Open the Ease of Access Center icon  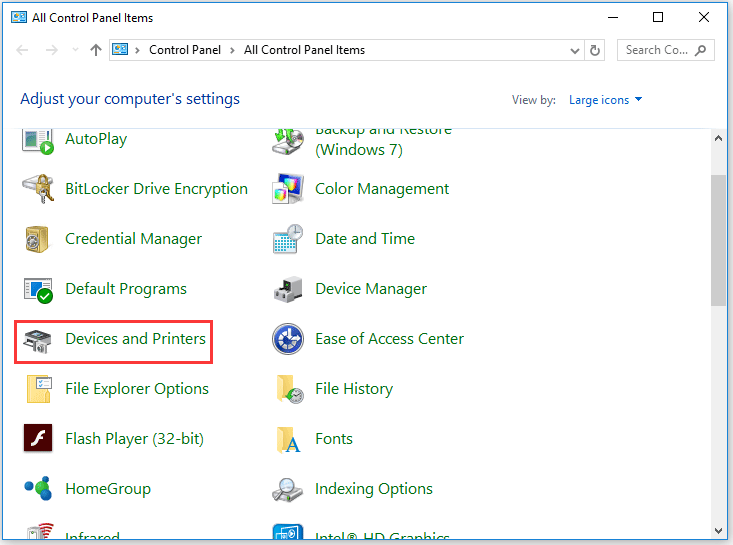point(288,339)
